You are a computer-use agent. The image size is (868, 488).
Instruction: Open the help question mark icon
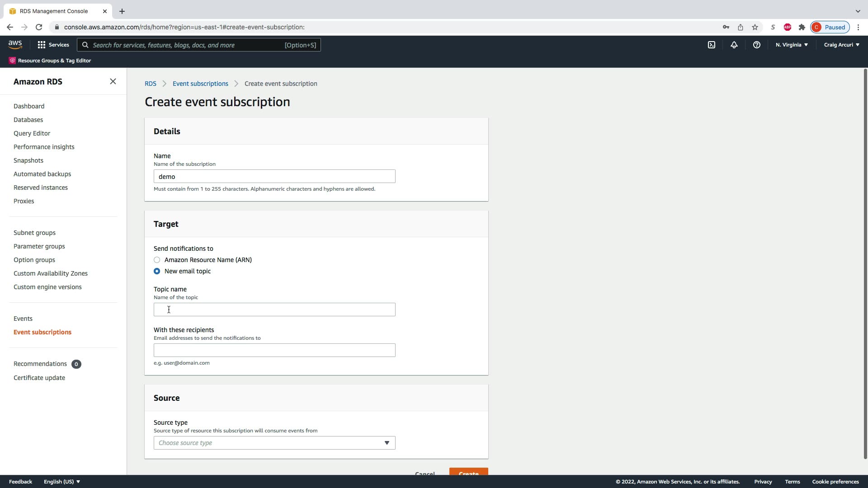(x=756, y=45)
